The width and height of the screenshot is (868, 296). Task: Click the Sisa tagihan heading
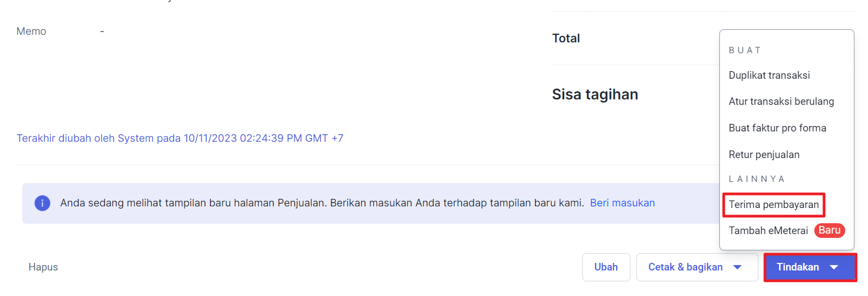click(x=595, y=95)
